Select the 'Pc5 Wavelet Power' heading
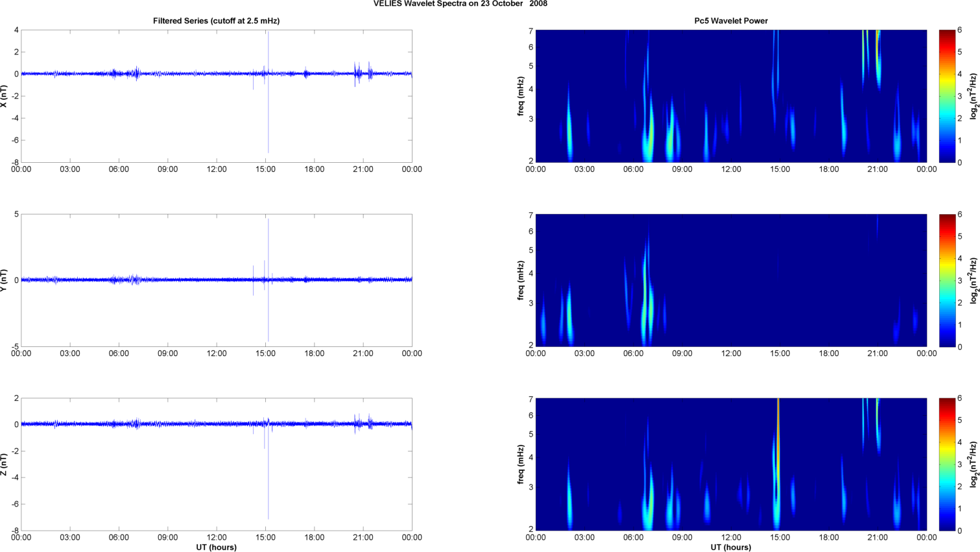 click(731, 21)
